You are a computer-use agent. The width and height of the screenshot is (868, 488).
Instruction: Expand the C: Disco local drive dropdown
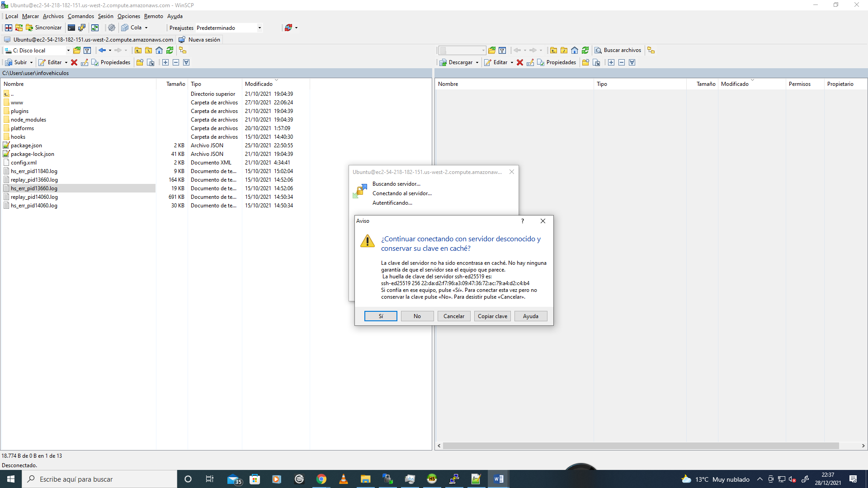(68, 51)
